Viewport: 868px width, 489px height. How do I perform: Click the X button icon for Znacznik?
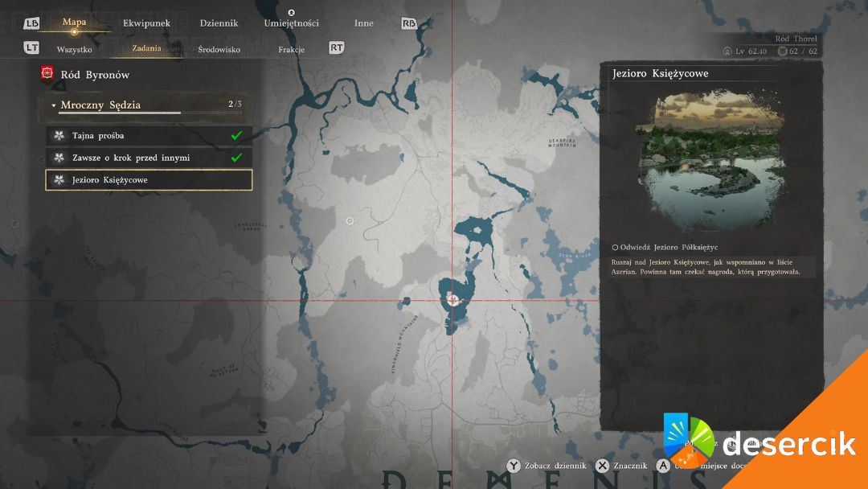coord(602,466)
